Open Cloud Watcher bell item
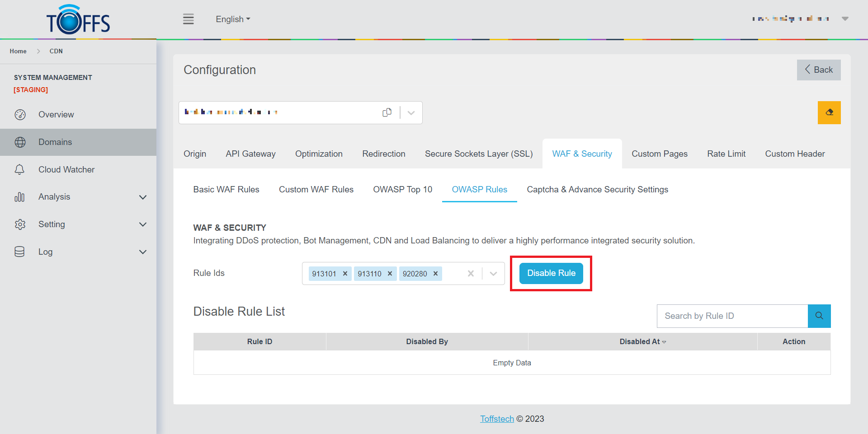This screenshot has height=434, width=868. coord(66,170)
